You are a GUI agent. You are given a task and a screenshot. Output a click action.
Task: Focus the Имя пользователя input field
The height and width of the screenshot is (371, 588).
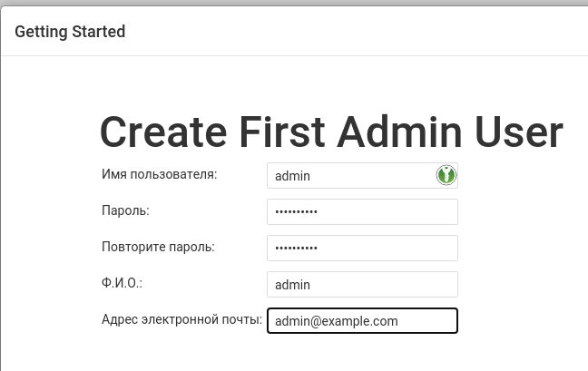(362, 175)
